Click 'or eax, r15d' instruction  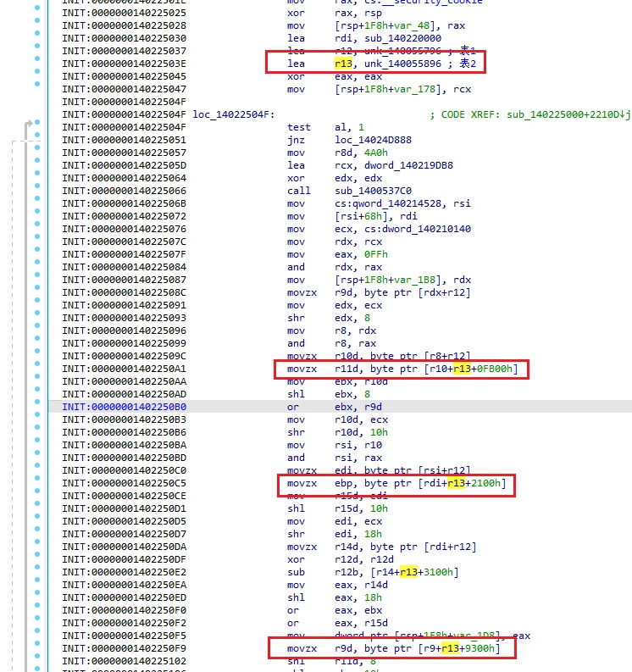pos(338,623)
